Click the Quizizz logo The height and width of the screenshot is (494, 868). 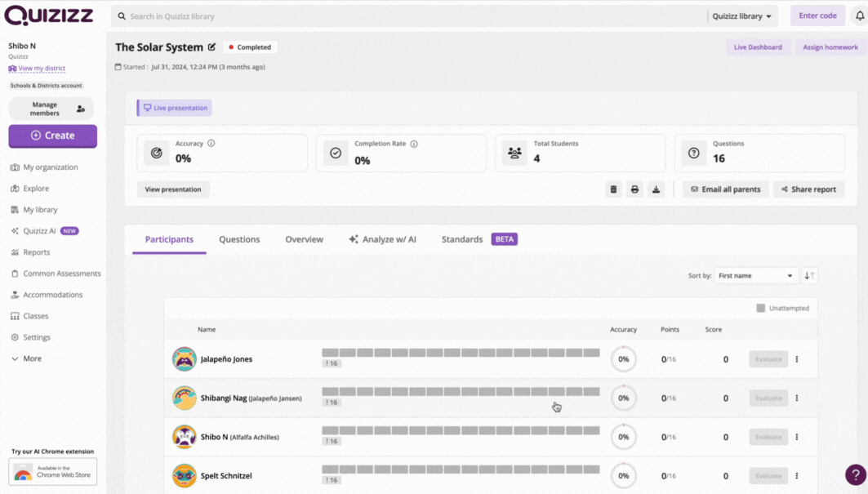coord(49,16)
